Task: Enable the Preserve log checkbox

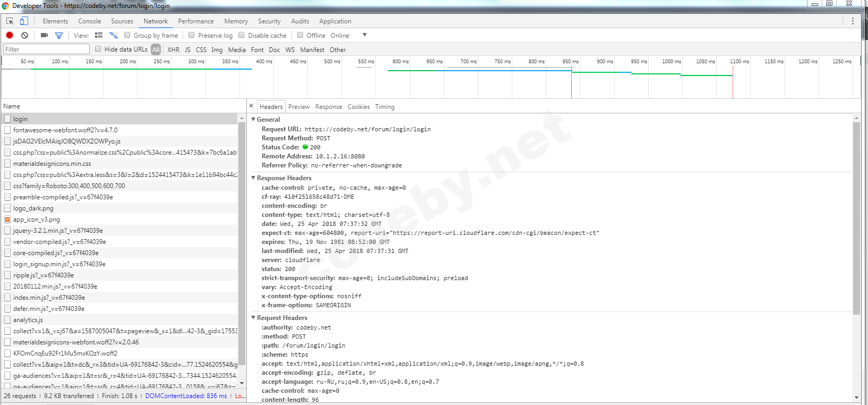Action: (192, 35)
